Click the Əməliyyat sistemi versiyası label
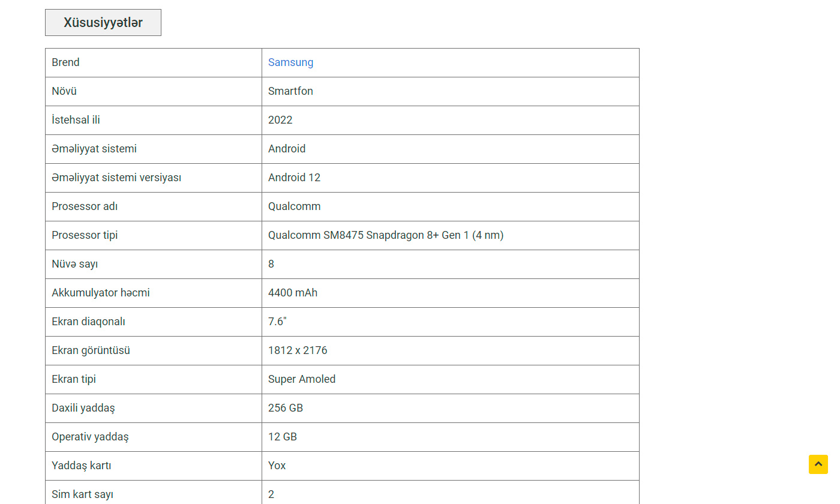The height and width of the screenshot is (504, 840). [116, 178]
